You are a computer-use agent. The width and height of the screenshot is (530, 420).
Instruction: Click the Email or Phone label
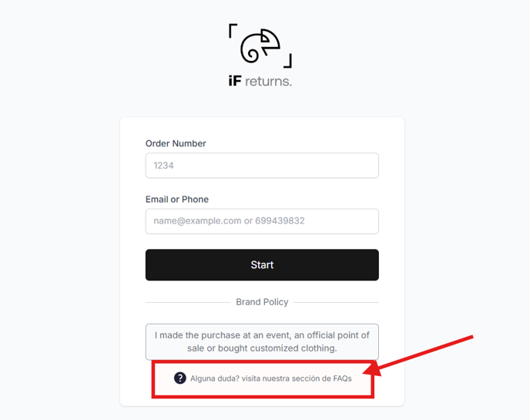(x=177, y=199)
